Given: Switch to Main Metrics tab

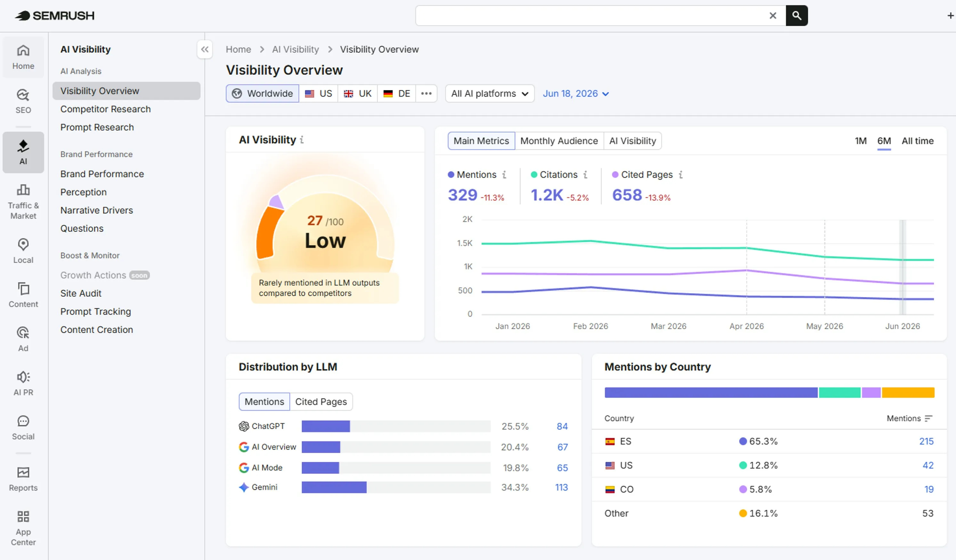Looking at the screenshot, I should coord(482,141).
